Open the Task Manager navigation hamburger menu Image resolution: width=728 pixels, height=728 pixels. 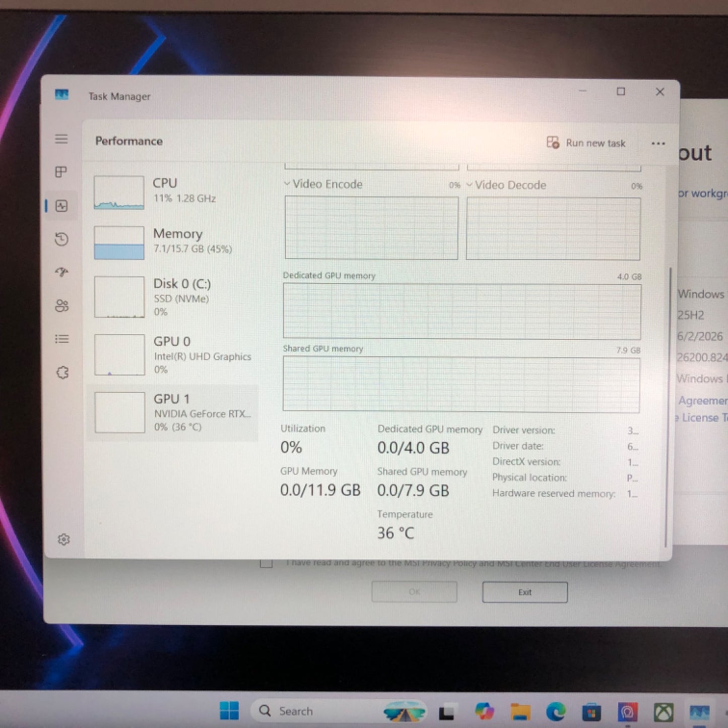click(61, 139)
